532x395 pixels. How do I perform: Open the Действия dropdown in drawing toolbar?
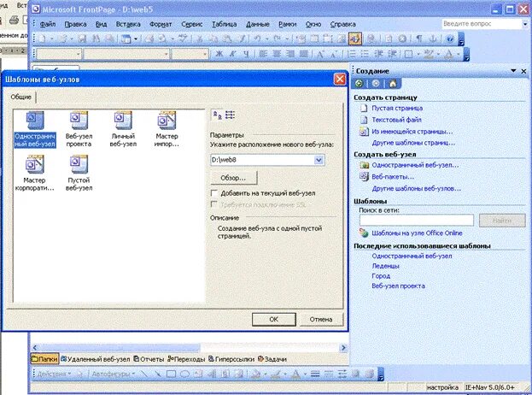[x=54, y=374]
